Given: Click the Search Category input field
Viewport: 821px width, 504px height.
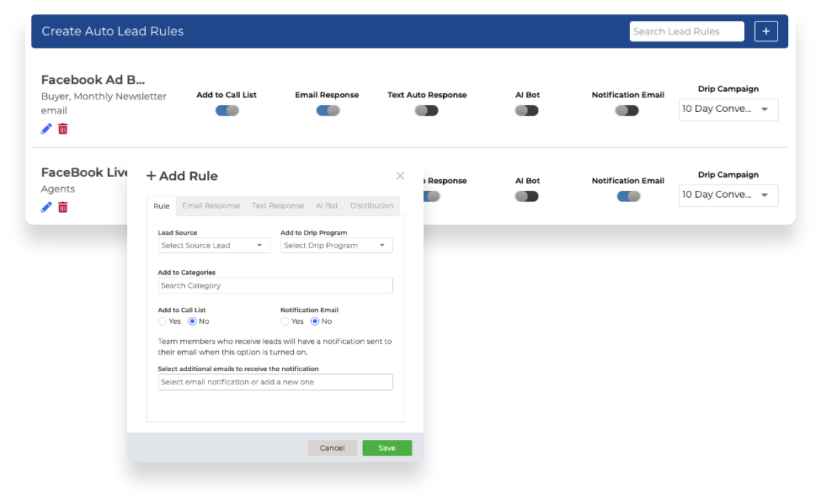Looking at the screenshot, I should coord(275,285).
